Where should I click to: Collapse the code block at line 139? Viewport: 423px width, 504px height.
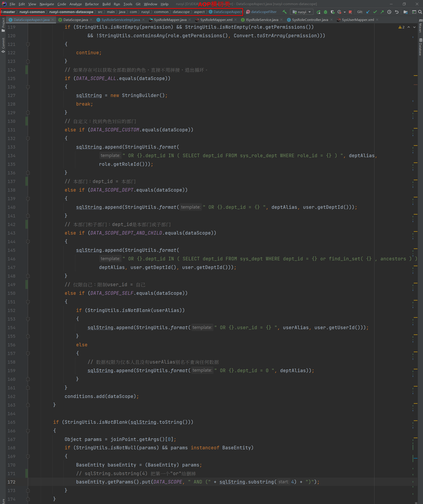pos(28,198)
